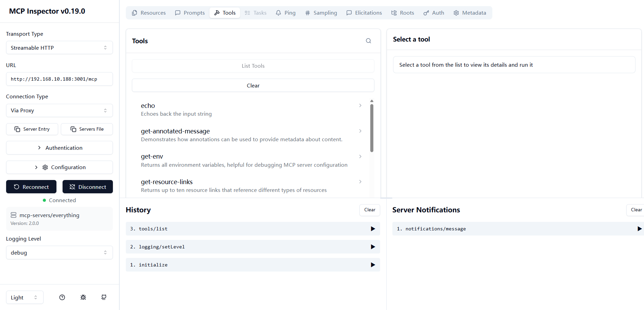Open the Logging Level debug dropdown
Image resolution: width=644 pixels, height=310 pixels.
click(60, 252)
